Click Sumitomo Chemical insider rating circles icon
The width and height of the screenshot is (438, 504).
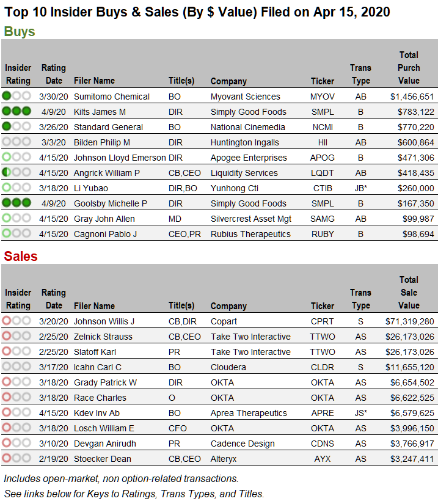pyautogui.click(x=16, y=96)
